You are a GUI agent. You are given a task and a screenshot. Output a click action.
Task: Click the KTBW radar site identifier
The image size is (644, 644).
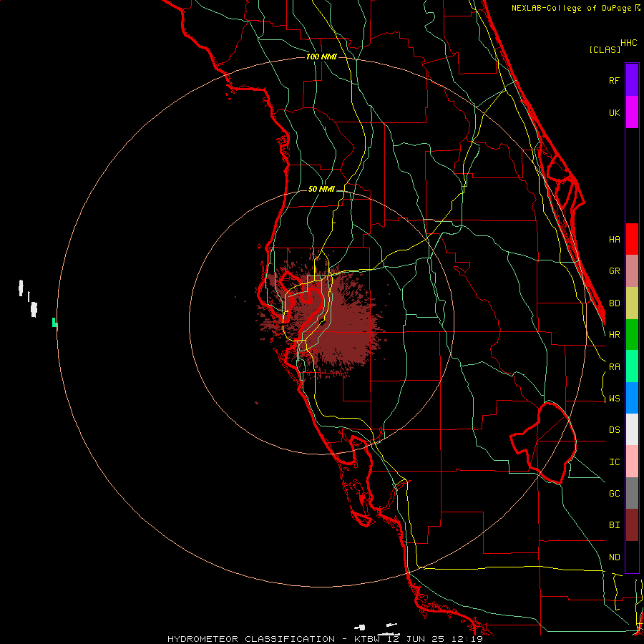pyautogui.click(x=367, y=639)
